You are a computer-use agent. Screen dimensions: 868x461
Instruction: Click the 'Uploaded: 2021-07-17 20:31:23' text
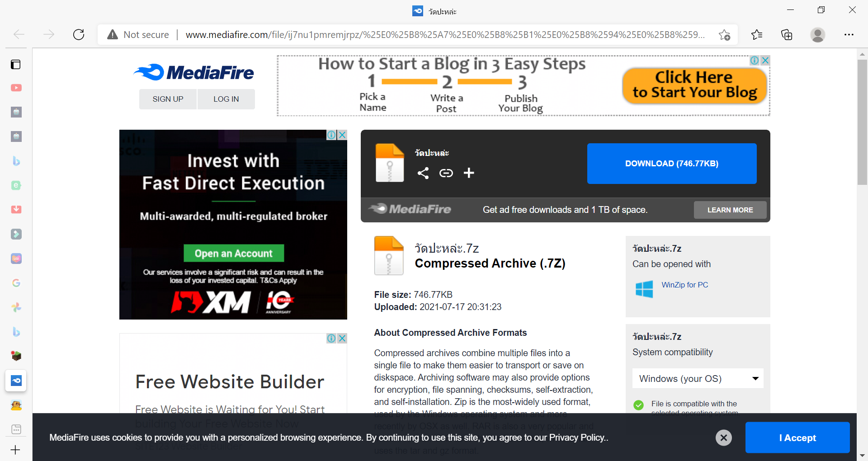tap(438, 307)
